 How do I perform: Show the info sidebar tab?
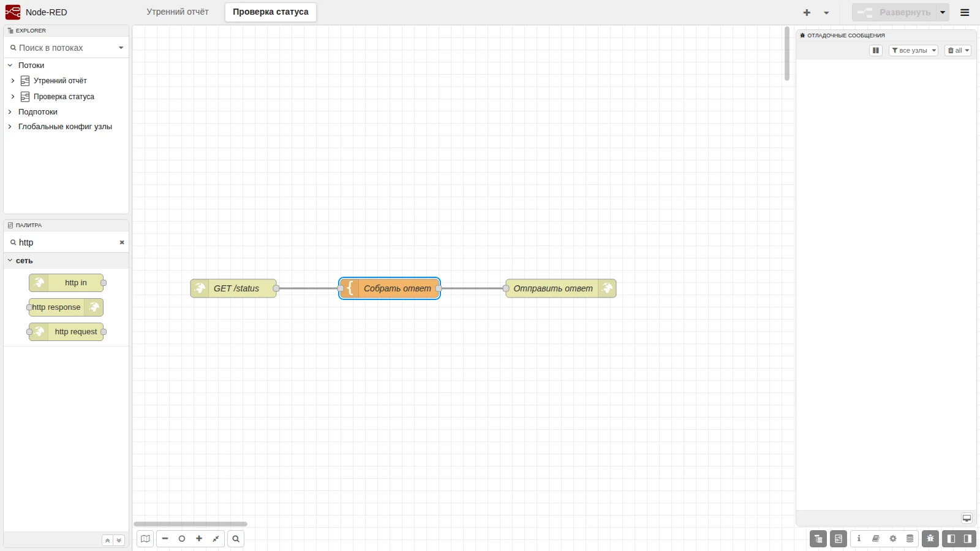[x=859, y=539]
